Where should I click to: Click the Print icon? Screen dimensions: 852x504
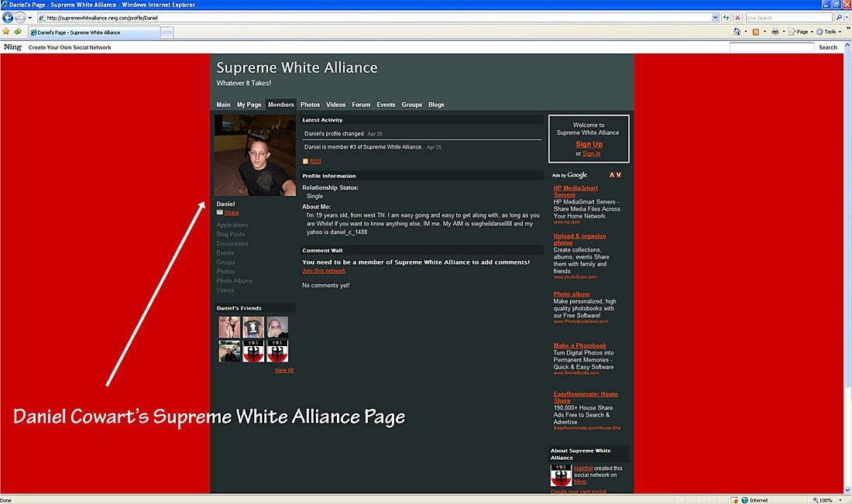tap(775, 31)
